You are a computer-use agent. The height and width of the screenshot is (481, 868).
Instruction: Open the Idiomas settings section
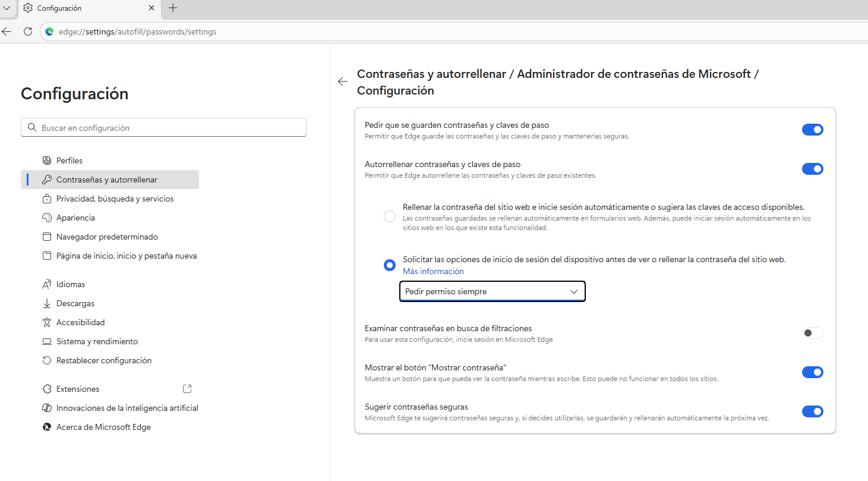(x=110, y=284)
